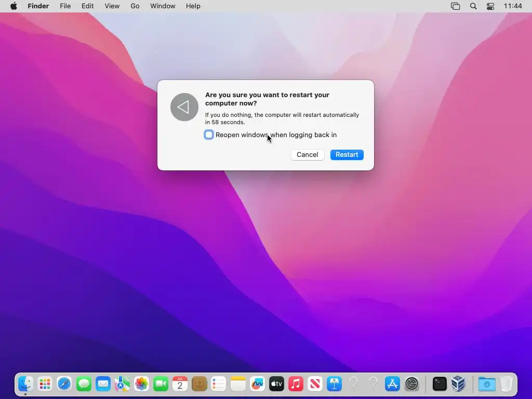Open the Apple menu

click(x=14, y=6)
